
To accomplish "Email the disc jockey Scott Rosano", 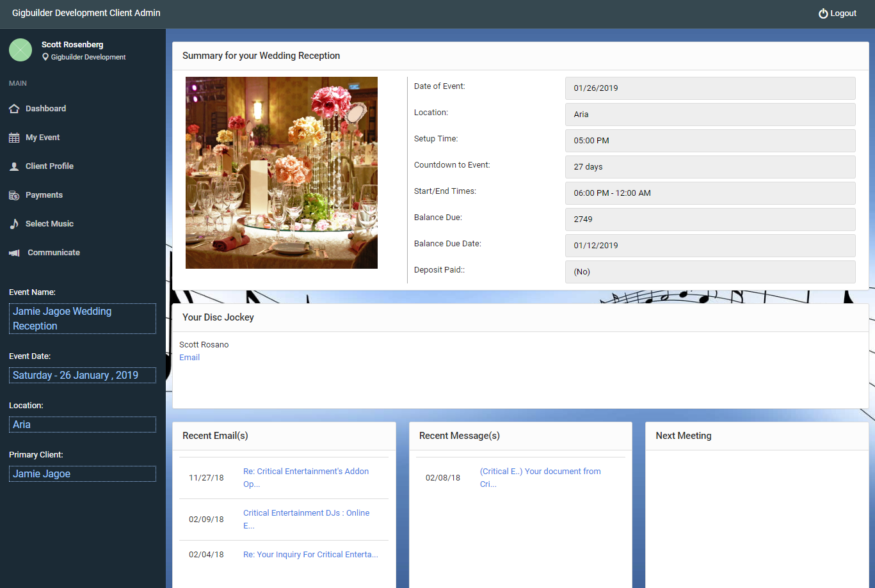I will (189, 358).
